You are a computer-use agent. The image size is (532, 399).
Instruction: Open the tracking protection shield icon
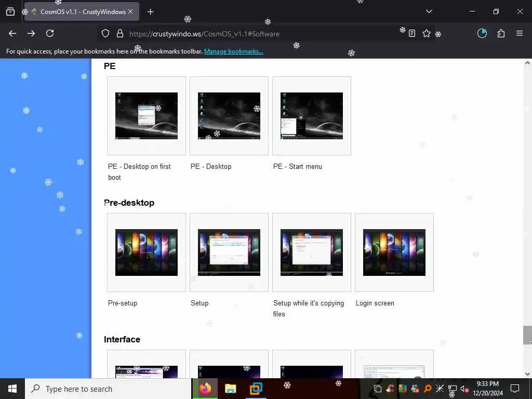[x=105, y=34]
